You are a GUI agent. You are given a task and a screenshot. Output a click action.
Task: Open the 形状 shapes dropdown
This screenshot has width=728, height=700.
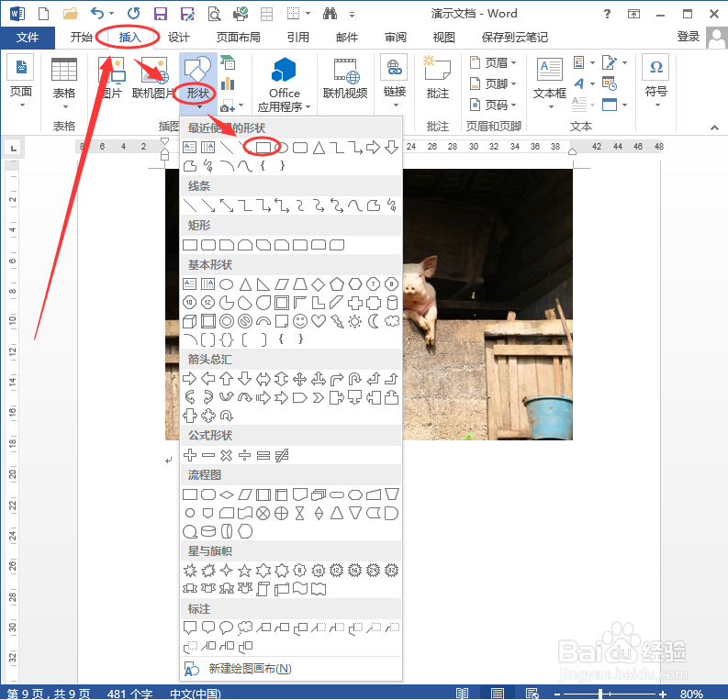198,83
